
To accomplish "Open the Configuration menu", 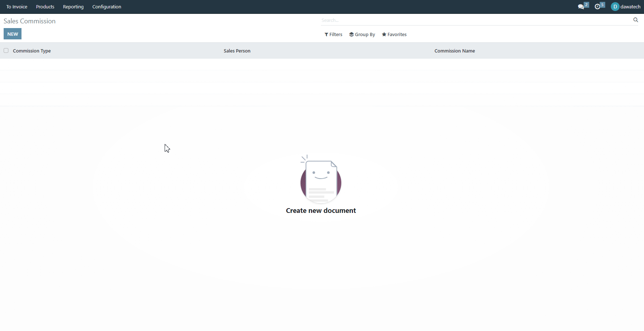I will [107, 7].
